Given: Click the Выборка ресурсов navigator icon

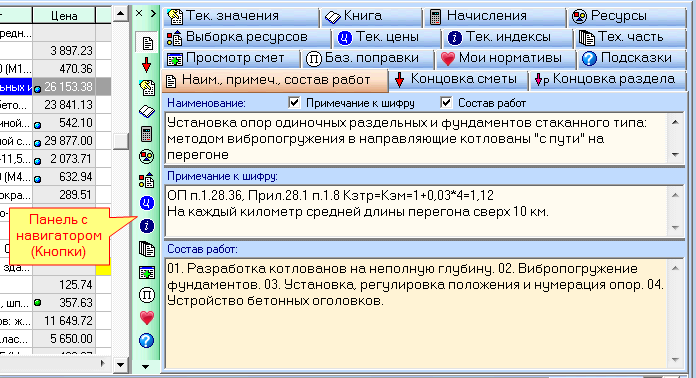Looking at the screenshot, I should point(146,180).
